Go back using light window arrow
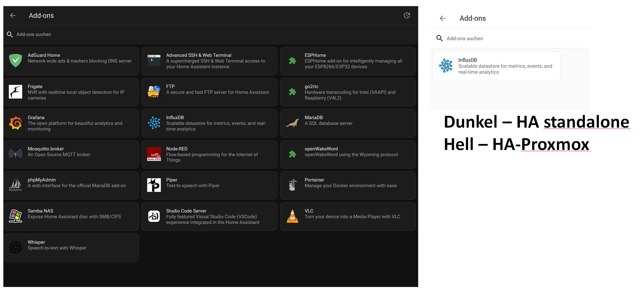The image size is (644, 295). click(443, 18)
